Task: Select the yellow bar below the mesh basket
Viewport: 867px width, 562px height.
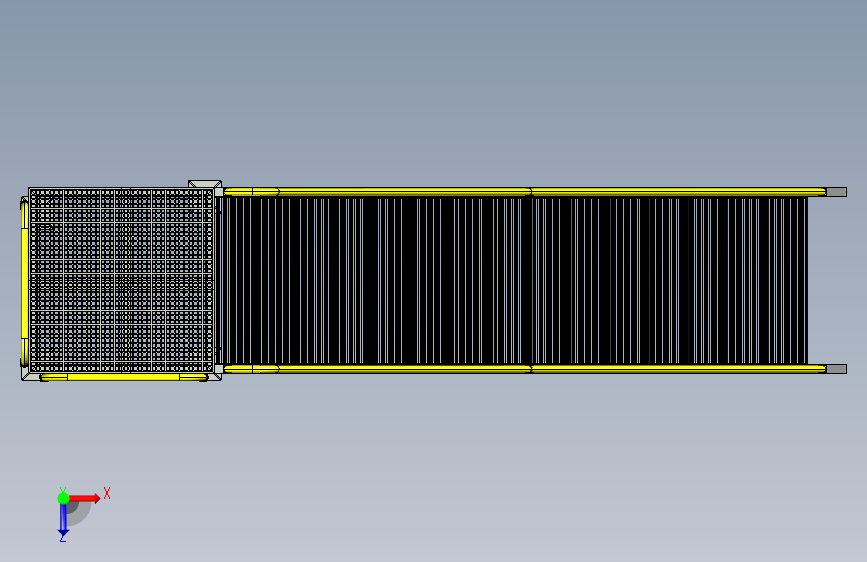Action: click(x=124, y=377)
